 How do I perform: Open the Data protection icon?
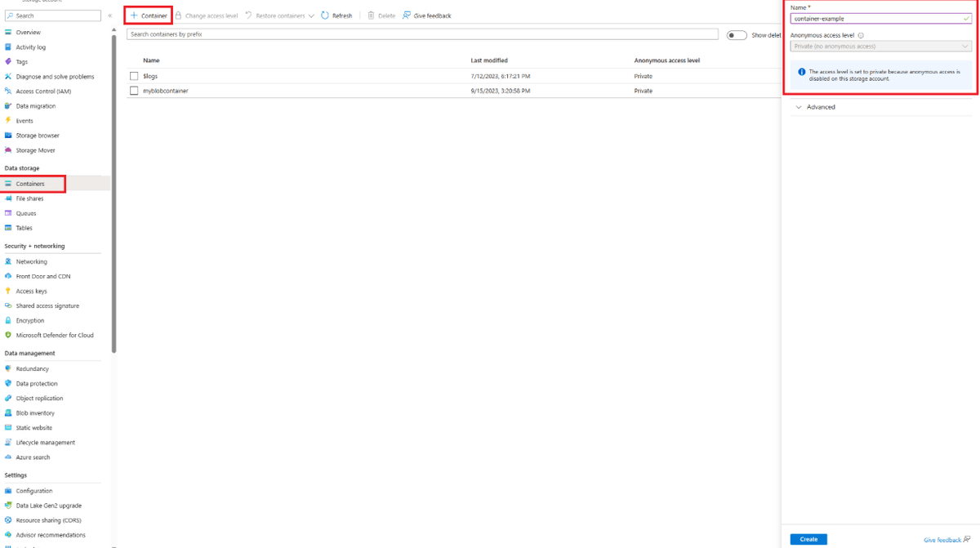point(8,383)
